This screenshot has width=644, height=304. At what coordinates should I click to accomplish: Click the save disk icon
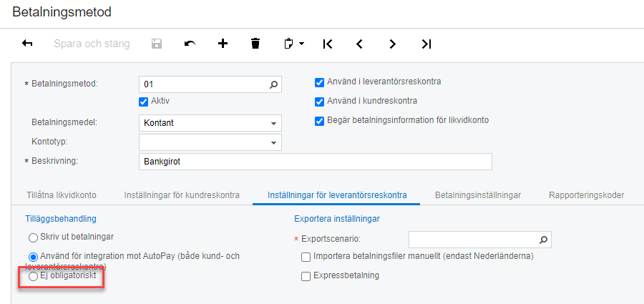click(157, 44)
